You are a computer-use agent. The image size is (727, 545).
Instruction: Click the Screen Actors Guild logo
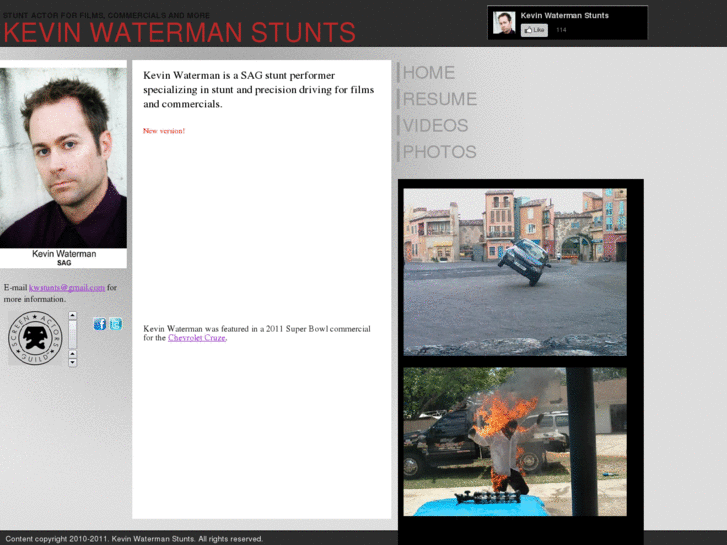(x=35, y=338)
